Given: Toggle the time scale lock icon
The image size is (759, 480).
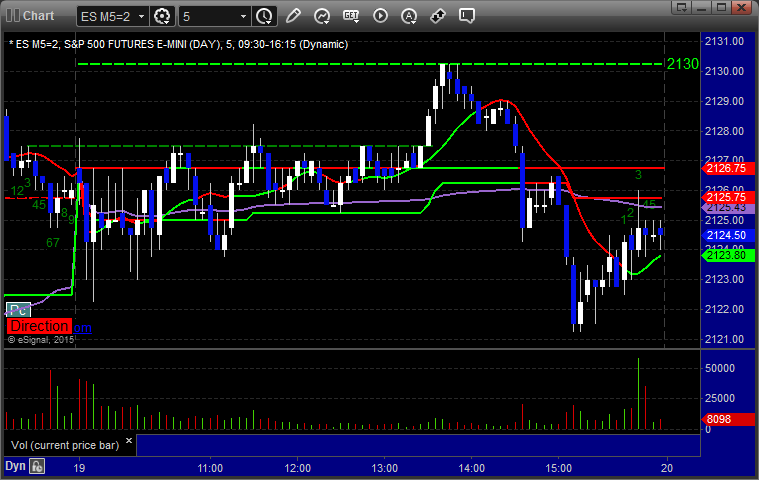Looking at the screenshot, I should pos(37,466).
